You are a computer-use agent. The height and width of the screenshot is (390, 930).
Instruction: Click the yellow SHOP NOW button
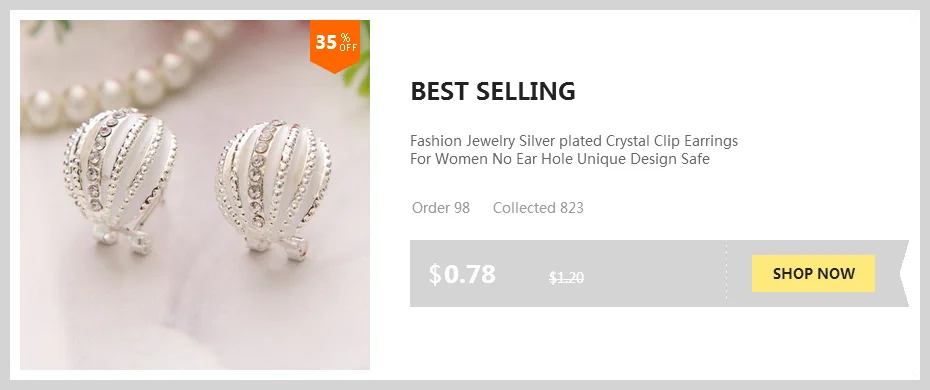coord(813,273)
